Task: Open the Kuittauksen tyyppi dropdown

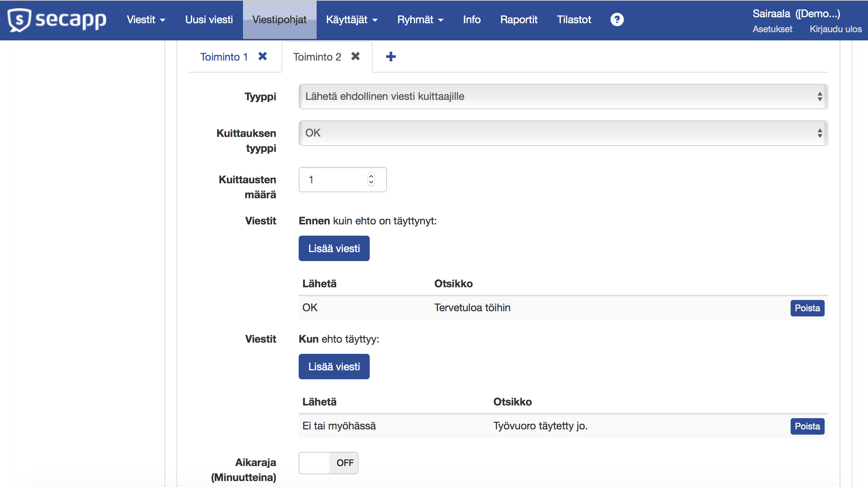Action: pos(563,133)
